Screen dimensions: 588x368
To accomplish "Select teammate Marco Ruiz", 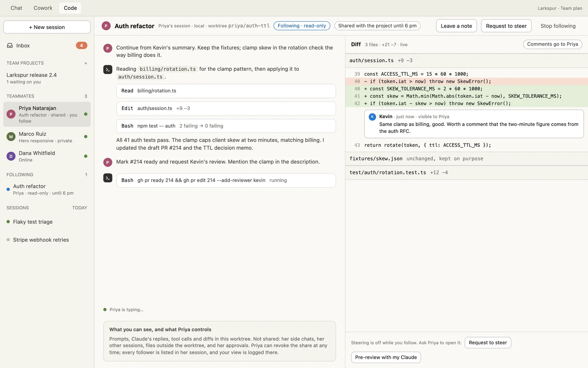I will (47, 137).
